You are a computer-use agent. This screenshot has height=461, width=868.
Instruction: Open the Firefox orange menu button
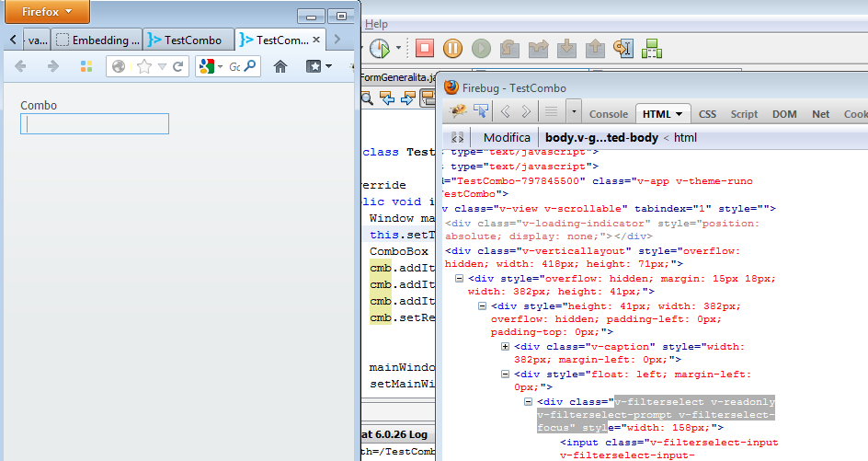tap(45, 13)
